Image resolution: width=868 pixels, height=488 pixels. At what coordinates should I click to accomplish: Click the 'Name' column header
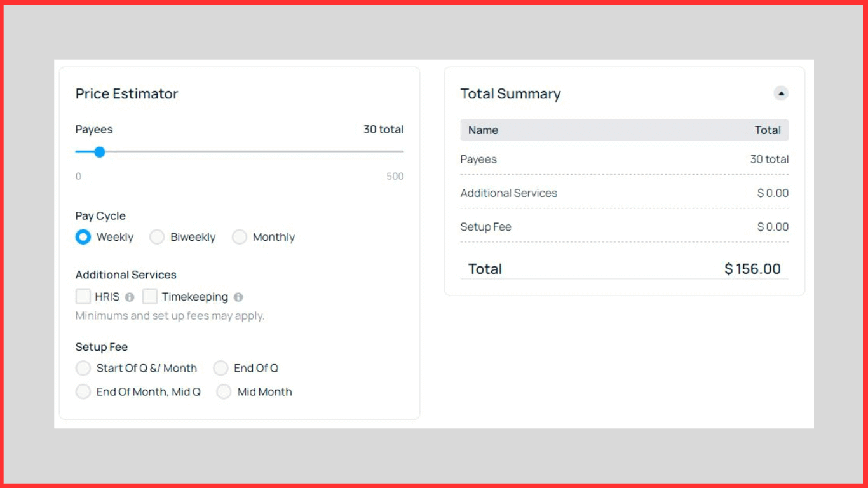click(x=483, y=130)
